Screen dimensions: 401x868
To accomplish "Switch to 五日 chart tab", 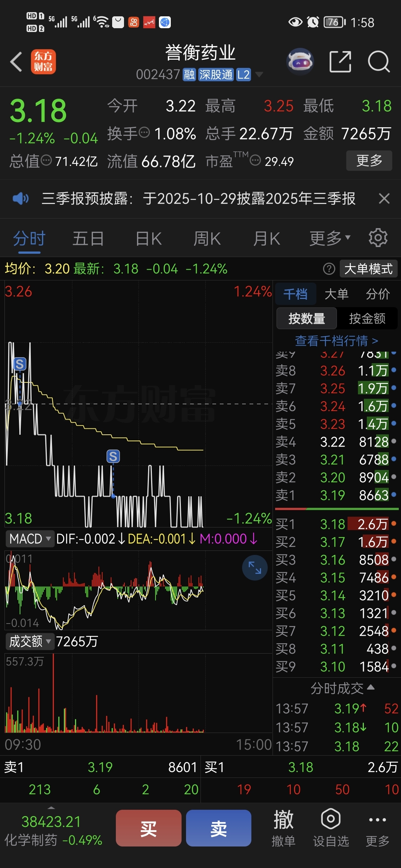I will [88, 239].
